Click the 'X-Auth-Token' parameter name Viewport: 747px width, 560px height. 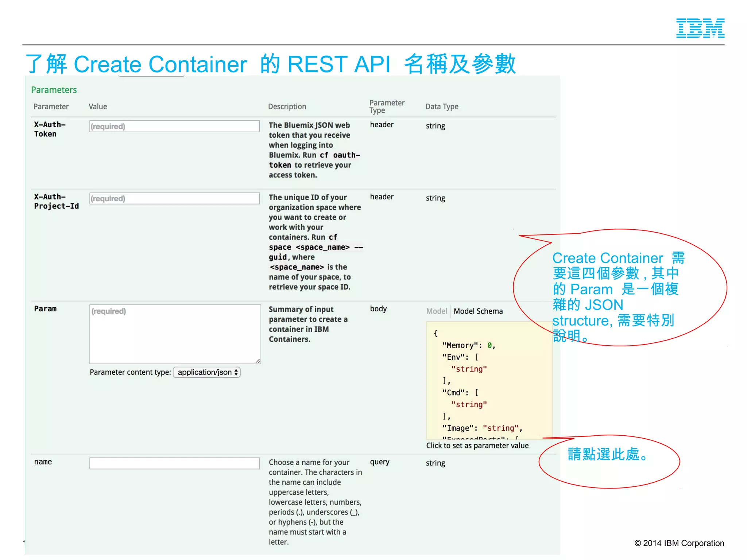pos(50,129)
